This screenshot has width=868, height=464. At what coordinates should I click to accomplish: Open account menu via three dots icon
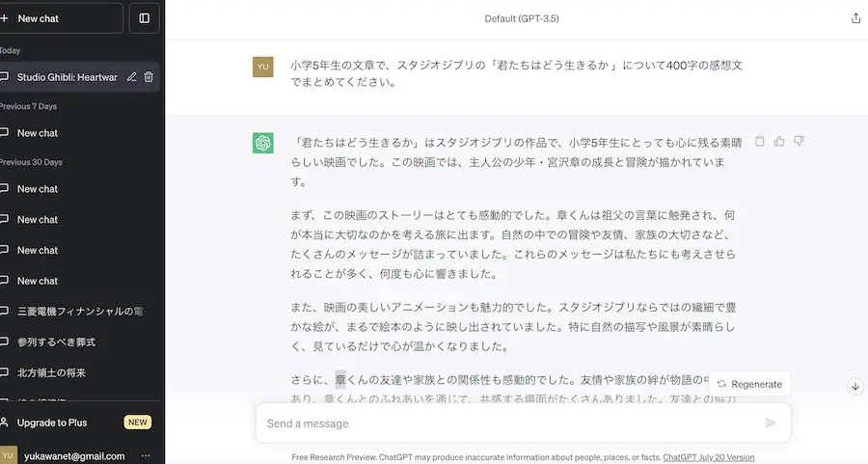click(x=146, y=455)
